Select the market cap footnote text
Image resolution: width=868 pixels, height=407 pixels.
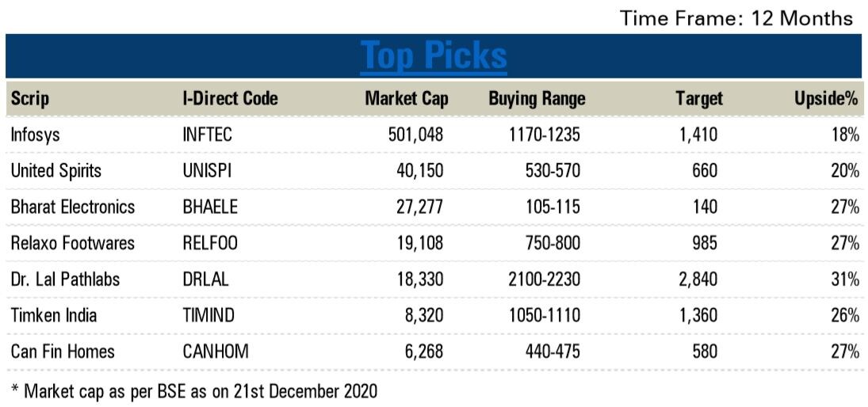(194, 390)
